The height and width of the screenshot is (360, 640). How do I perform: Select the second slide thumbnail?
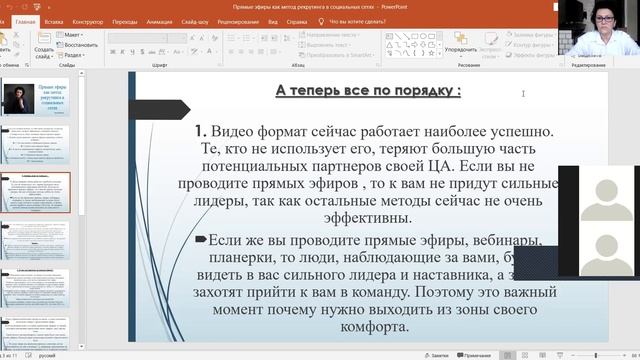pos(36,144)
